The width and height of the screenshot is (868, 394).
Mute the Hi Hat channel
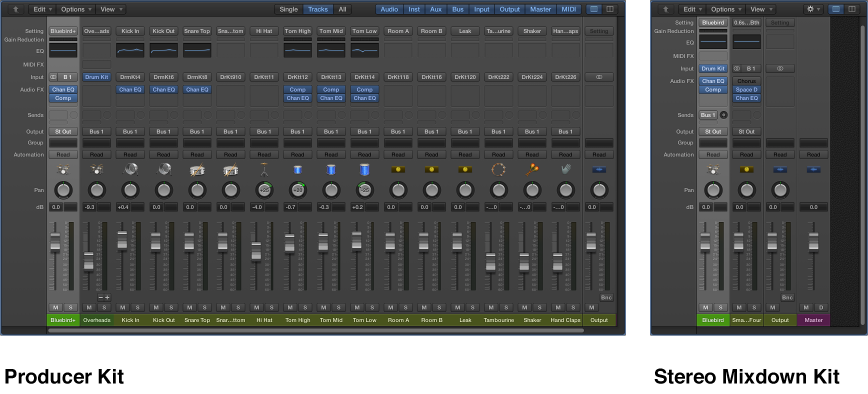(x=256, y=308)
